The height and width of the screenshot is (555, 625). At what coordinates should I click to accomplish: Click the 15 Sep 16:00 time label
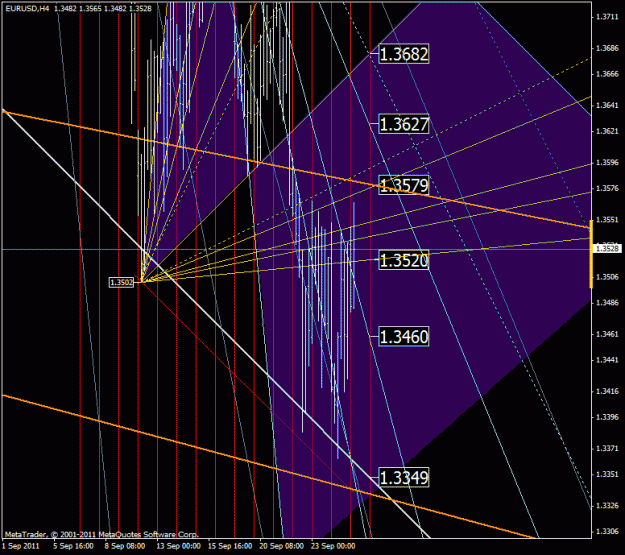pos(230,546)
